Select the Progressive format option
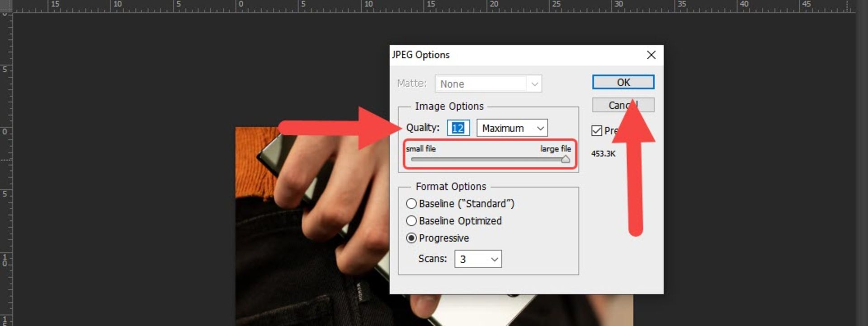 [411, 238]
